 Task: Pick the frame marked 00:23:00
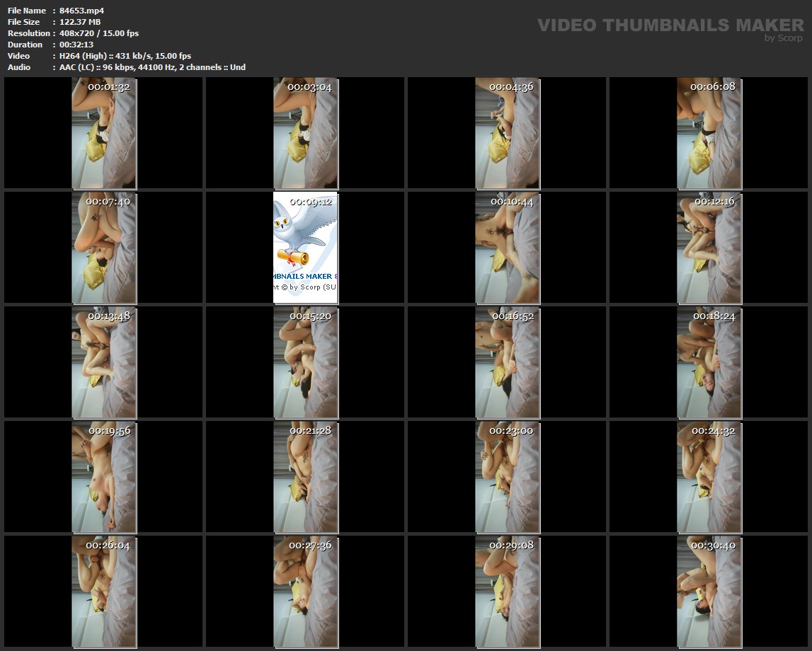(507, 477)
